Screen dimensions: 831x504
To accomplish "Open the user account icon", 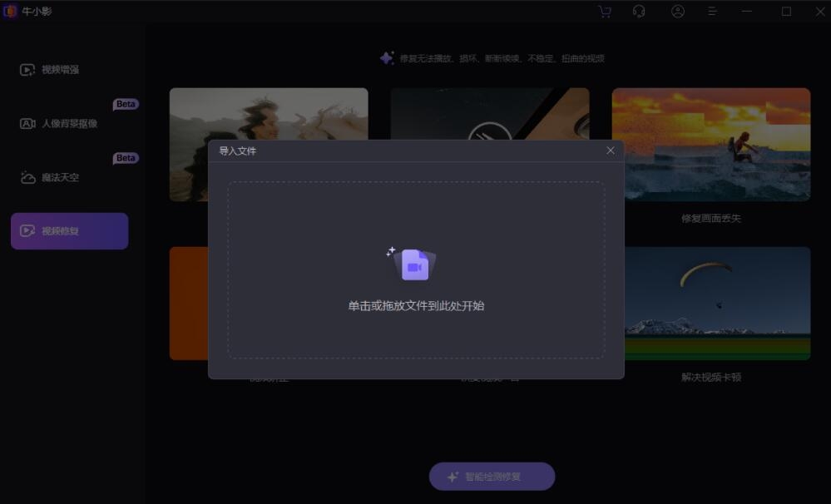I will pos(678,12).
